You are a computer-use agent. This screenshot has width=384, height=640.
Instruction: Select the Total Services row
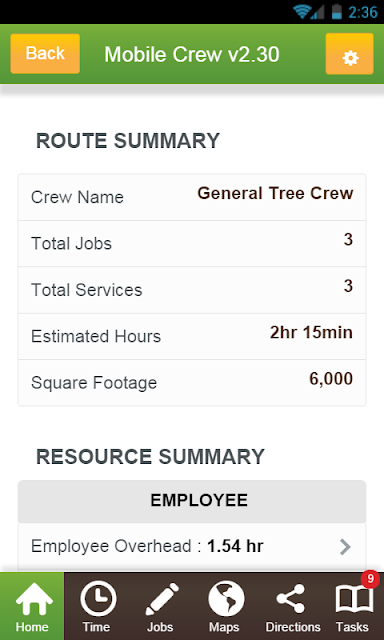(x=192, y=290)
